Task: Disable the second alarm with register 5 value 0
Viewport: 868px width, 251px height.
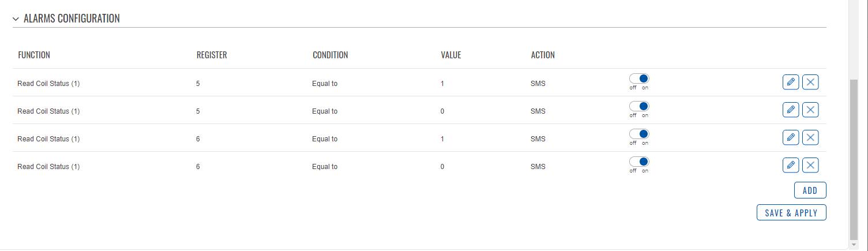Action: [x=639, y=106]
